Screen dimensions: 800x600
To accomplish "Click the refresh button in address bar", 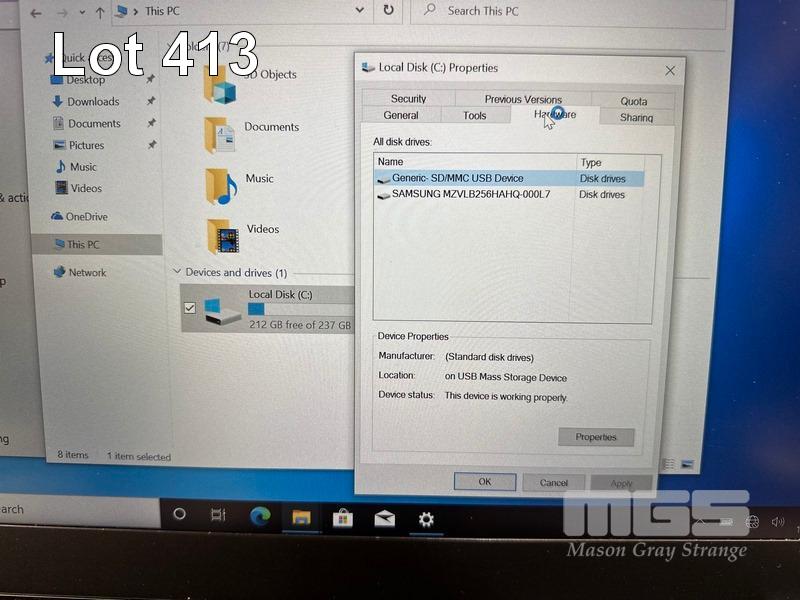I will [x=388, y=10].
